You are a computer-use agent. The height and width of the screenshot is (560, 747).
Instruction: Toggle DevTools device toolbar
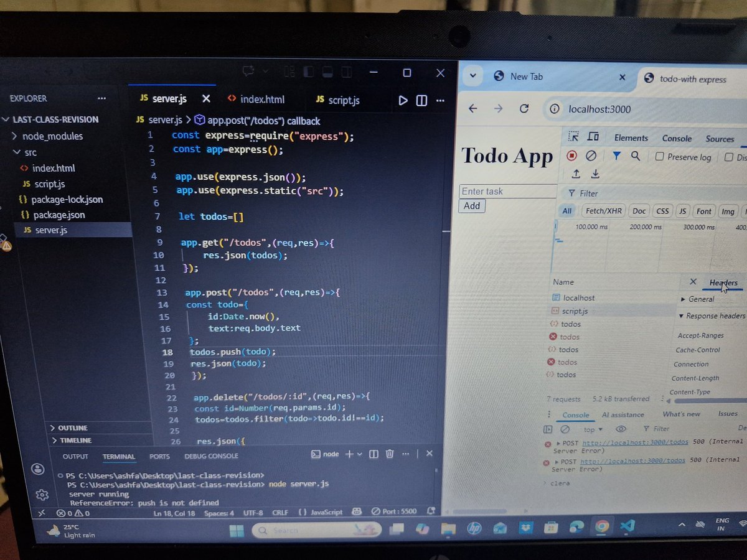point(593,137)
